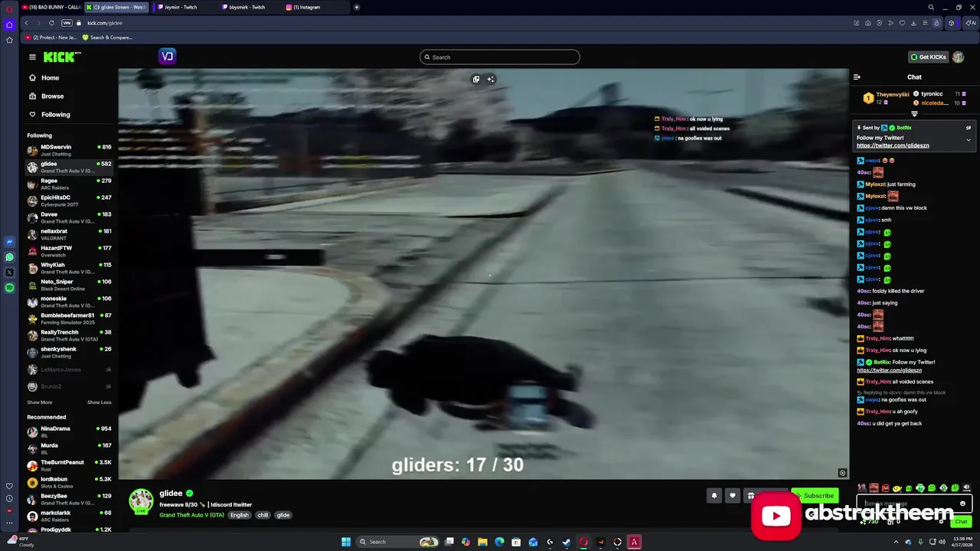Open Opera sidebar WhatsApp icon
Viewport: 980px width, 551px height.
click(9, 257)
